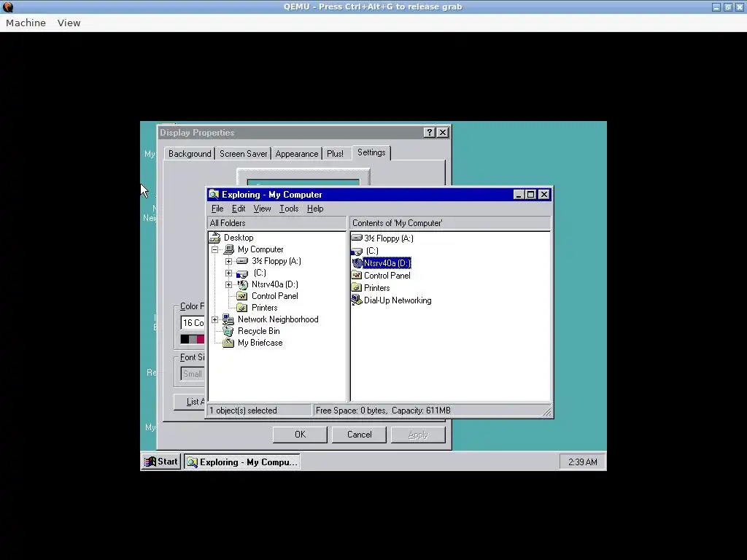This screenshot has height=560, width=747.
Task: Click Cancel in Display Properties
Action: pos(359,435)
